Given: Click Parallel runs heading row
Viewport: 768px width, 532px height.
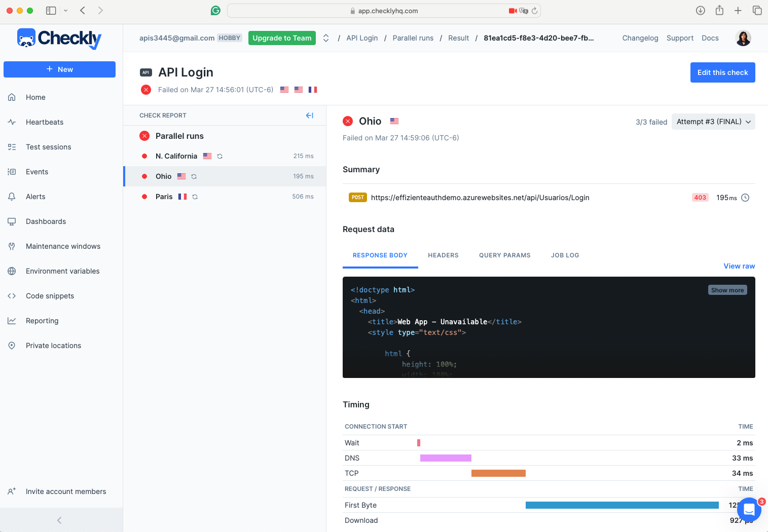Looking at the screenshot, I should [225, 136].
